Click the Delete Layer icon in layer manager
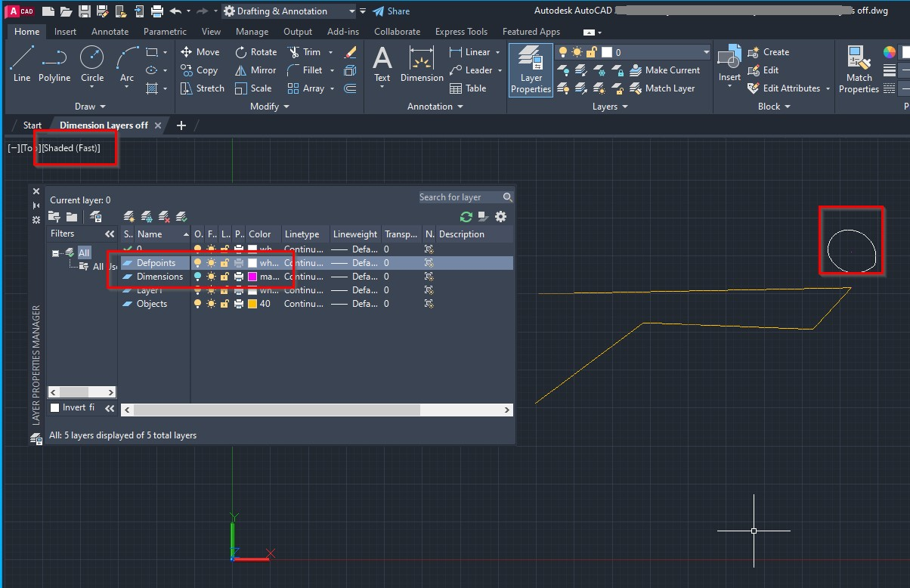910x588 pixels. click(x=164, y=217)
